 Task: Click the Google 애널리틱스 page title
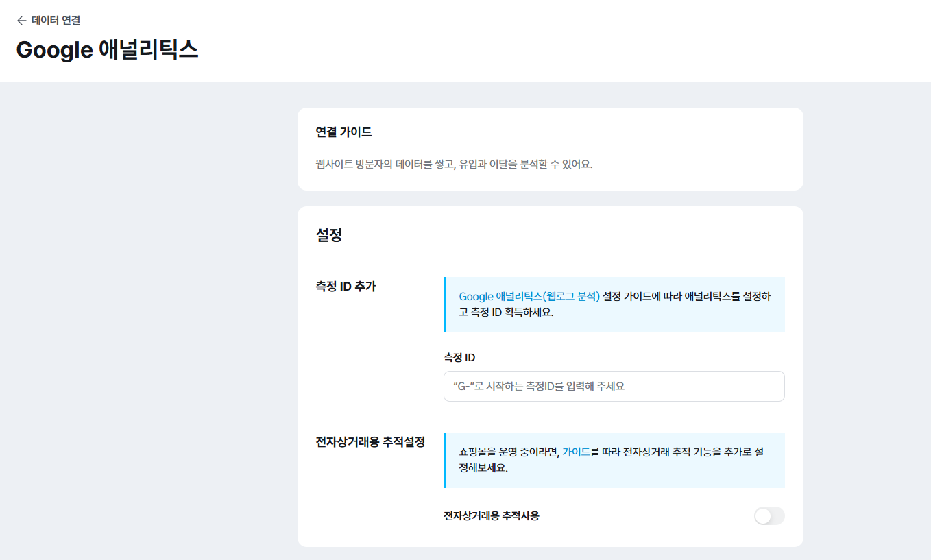pos(107,50)
